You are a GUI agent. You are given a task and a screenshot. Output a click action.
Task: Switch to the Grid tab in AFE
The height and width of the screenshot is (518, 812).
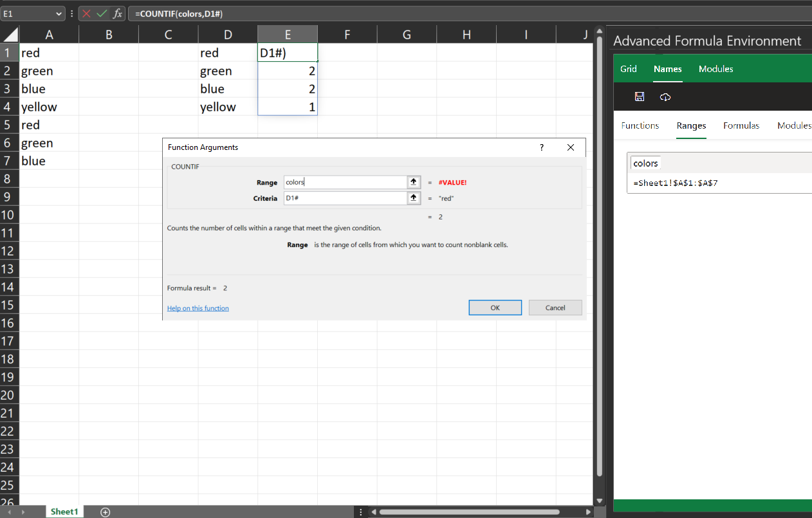pyautogui.click(x=629, y=69)
